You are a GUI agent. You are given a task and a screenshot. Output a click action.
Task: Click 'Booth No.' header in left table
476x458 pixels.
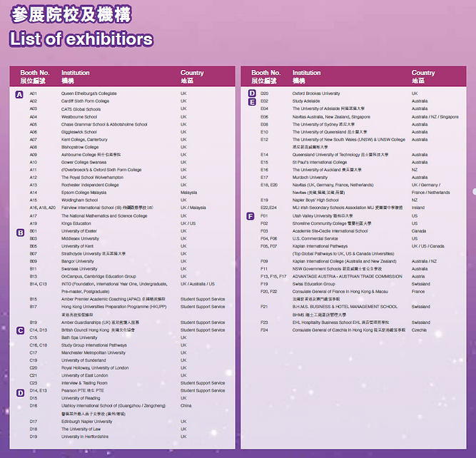tap(34, 73)
